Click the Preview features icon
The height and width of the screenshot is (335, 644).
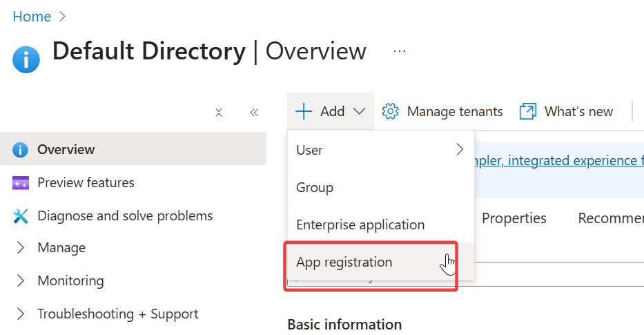(x=20, y=183)
